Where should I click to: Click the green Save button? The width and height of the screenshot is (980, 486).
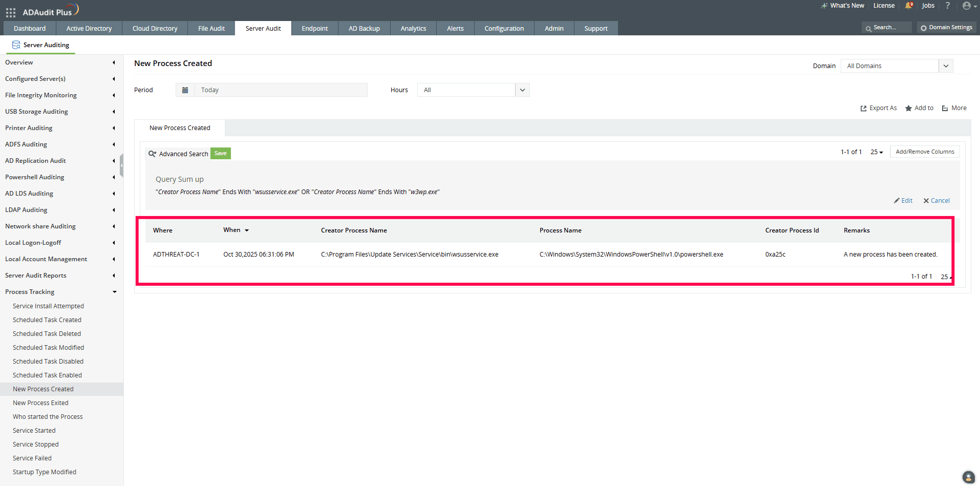tap(221, 154)
